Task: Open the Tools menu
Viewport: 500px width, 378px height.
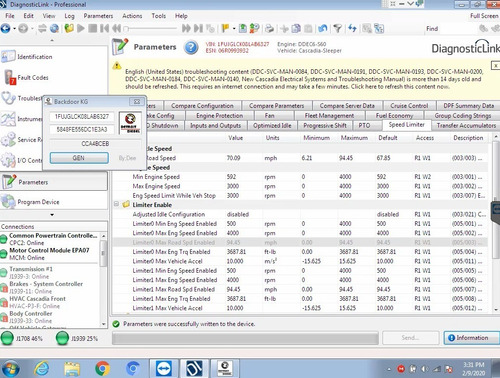Action: pos(158,16)
